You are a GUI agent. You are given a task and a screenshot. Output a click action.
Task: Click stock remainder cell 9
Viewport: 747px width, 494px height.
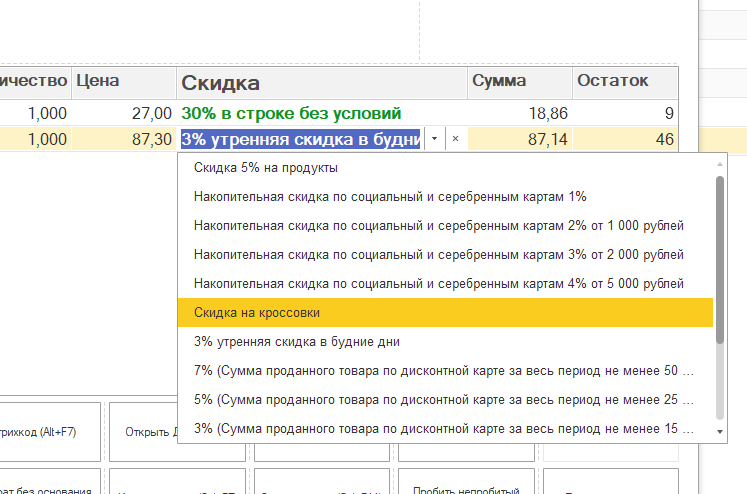point(625,113)
